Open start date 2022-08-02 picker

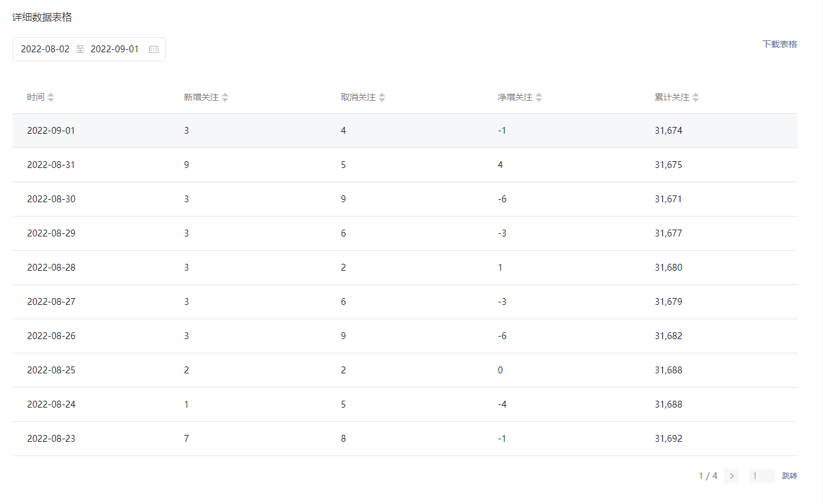coord(45,49)
